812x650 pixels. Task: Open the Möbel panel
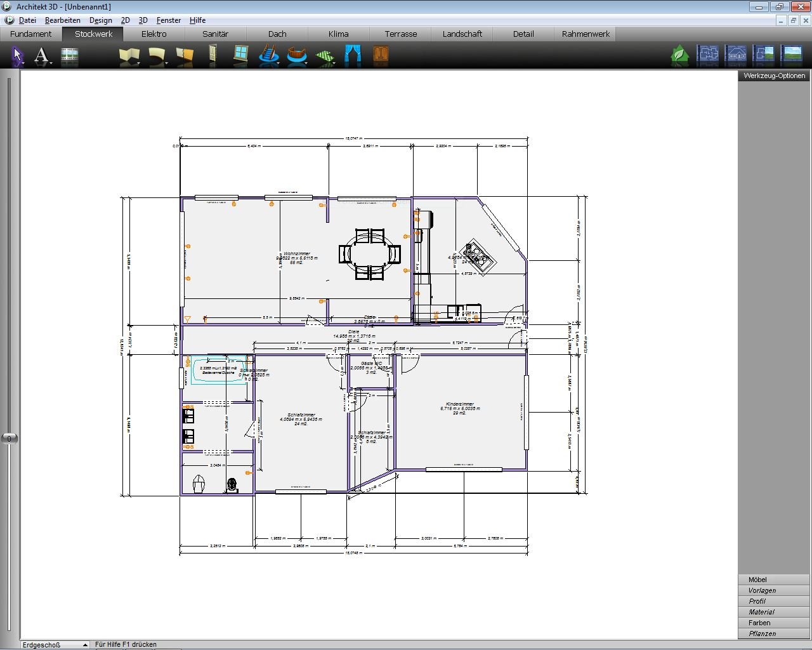click(x=773, y=580)
